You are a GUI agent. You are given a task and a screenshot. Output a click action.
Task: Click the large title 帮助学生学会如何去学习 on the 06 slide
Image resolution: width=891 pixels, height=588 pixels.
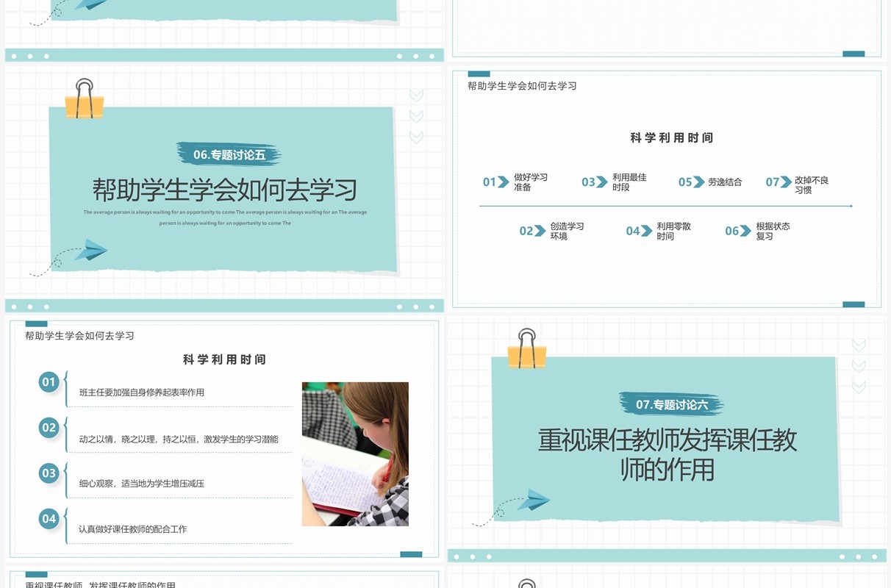tap(225, 190)
